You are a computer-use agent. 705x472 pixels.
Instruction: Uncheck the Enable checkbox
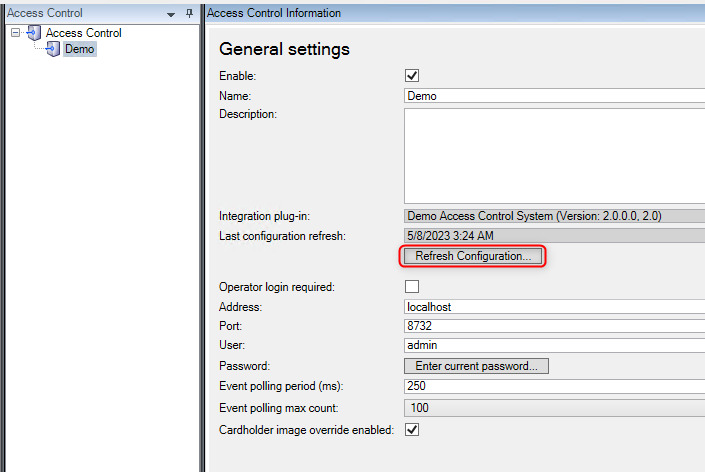(x=411, y=76)
